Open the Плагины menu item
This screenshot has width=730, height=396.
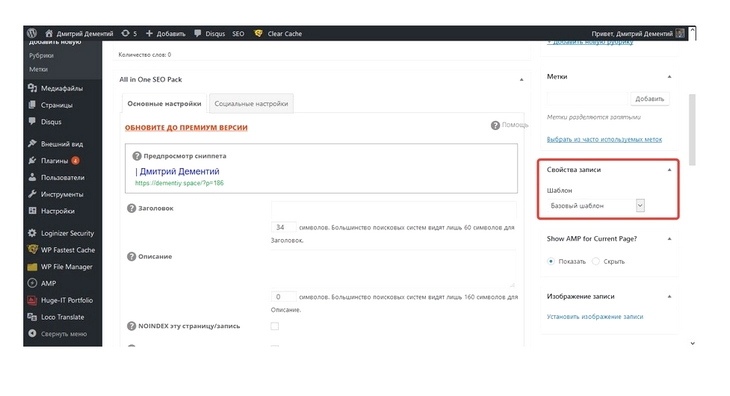click(54, 161)
